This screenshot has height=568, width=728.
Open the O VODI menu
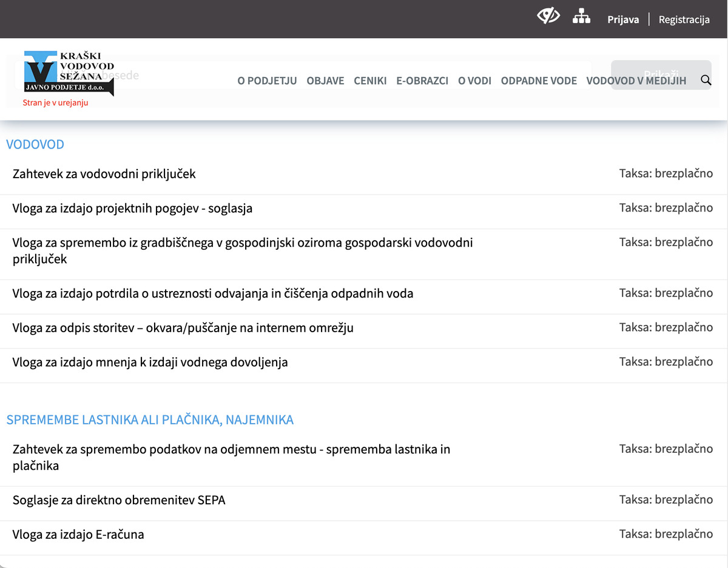point(474,81)
